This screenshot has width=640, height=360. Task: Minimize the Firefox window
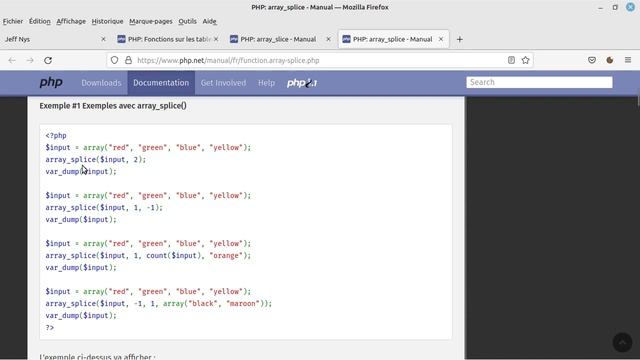pos(600,7)
